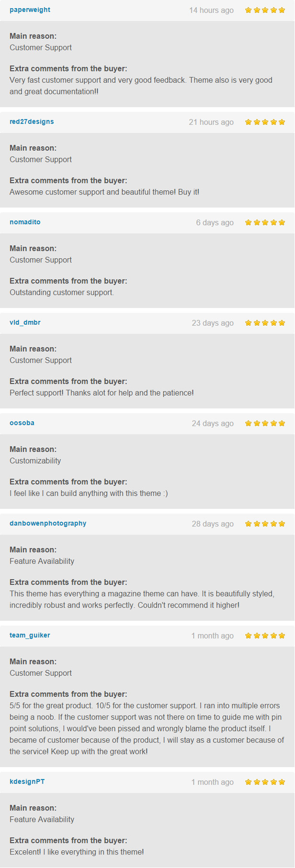Click the '21 hours ago' timestamp

(x=211, y=122)
